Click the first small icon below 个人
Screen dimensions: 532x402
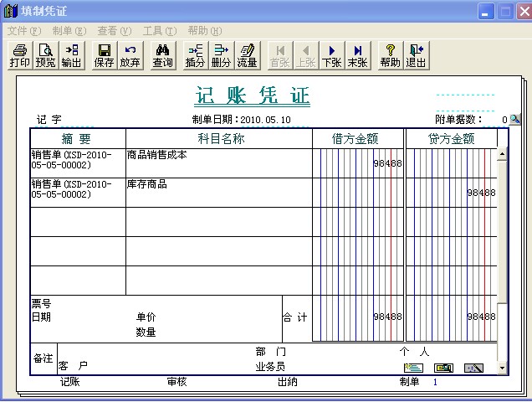tap(413, 368)
